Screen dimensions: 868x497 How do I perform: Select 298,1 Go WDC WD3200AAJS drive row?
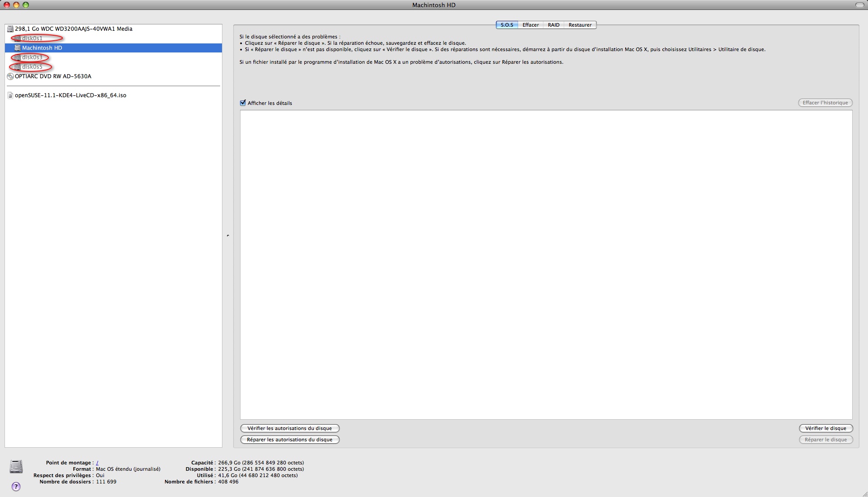tap(113, 29)
